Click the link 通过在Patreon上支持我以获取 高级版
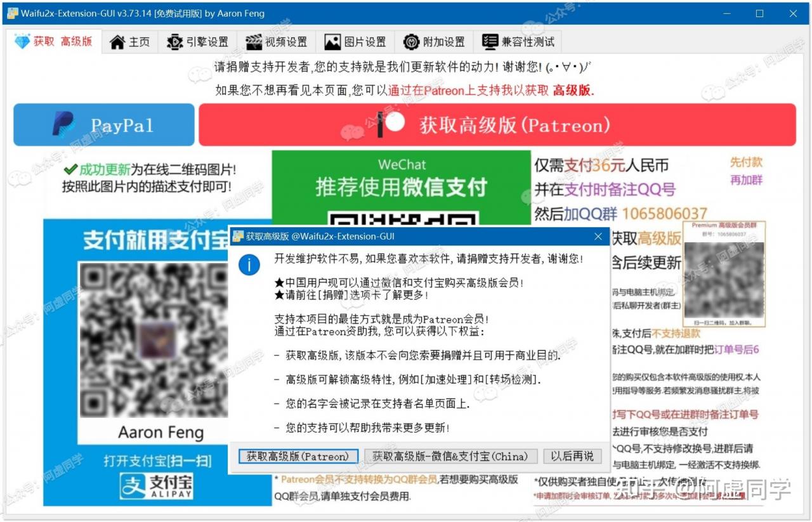The image size is (812, 522). 491,90
